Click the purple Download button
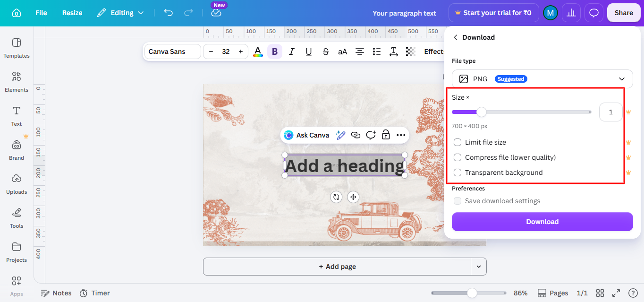Screen dimensions: 644x302 tap(542, 222)
